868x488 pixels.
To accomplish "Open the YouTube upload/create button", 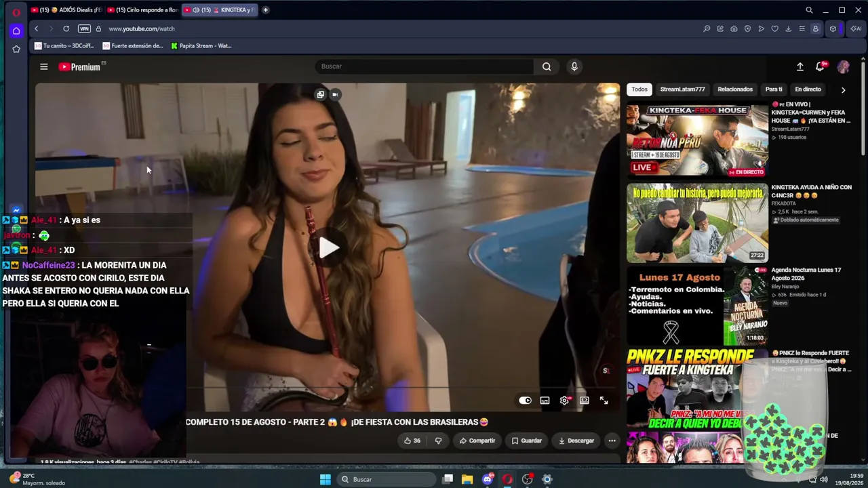I will pyautogui.click(x=800, y=66).
